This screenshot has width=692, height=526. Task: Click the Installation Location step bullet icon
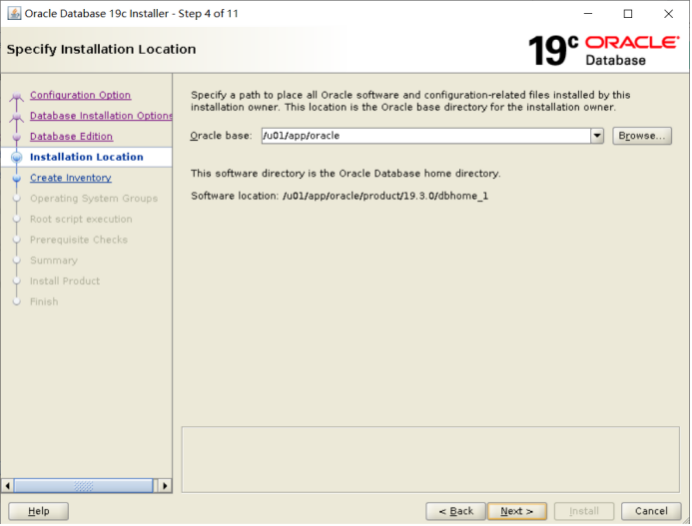pos(17,157)
